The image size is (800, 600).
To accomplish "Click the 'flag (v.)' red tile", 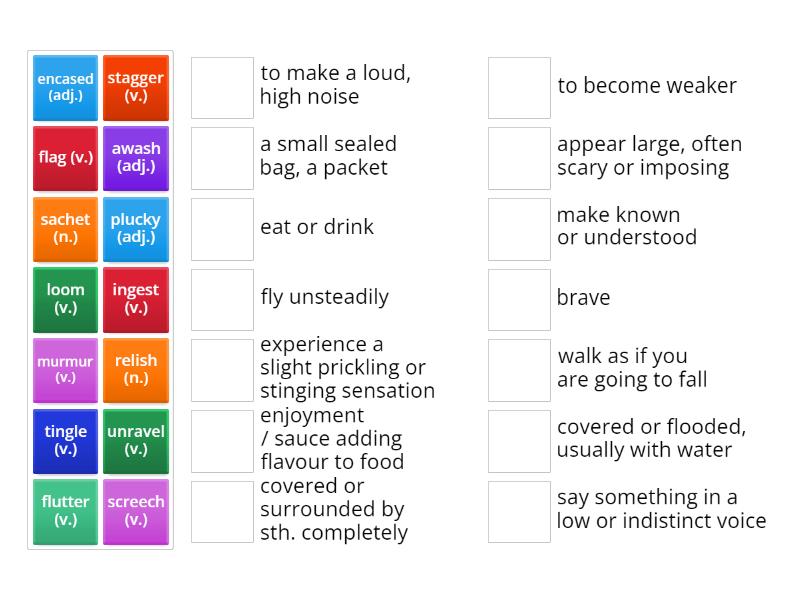I will tap(65, 158).
